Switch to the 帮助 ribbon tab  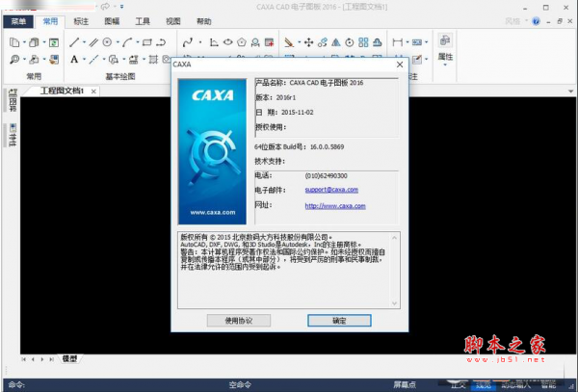(x=204, y=22)
